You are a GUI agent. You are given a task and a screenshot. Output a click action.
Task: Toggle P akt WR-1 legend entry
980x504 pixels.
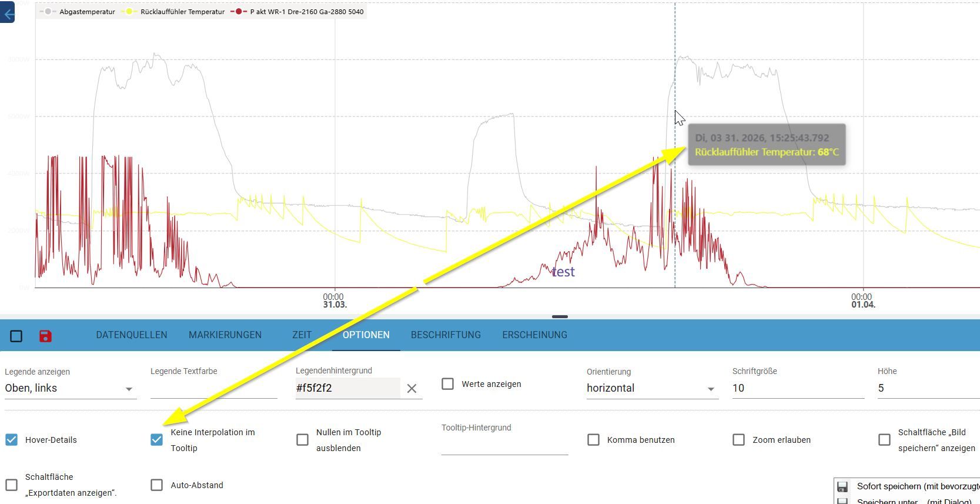pyautogui.click(x=297, y=11)
